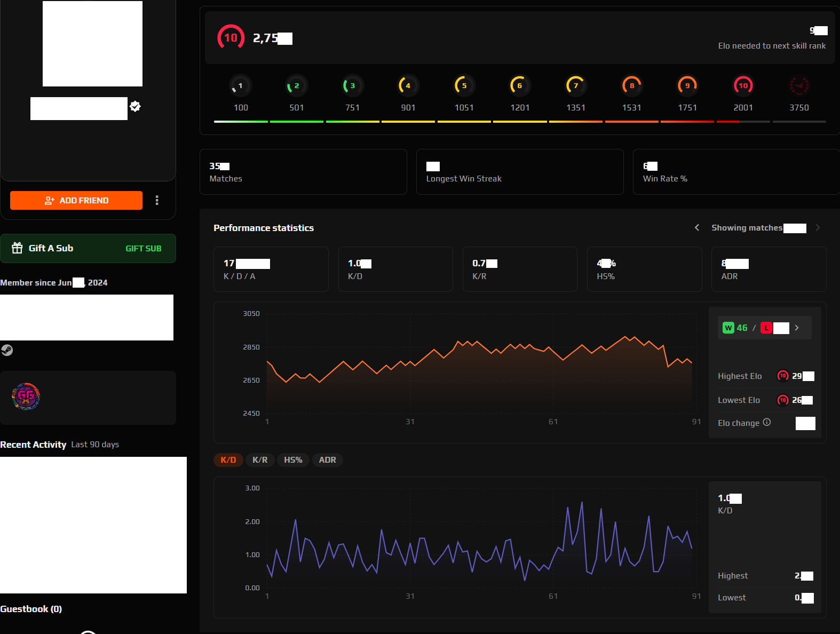Select the skill level 5 icon
This screenshot has height=634, width=840.
(464, 85)
